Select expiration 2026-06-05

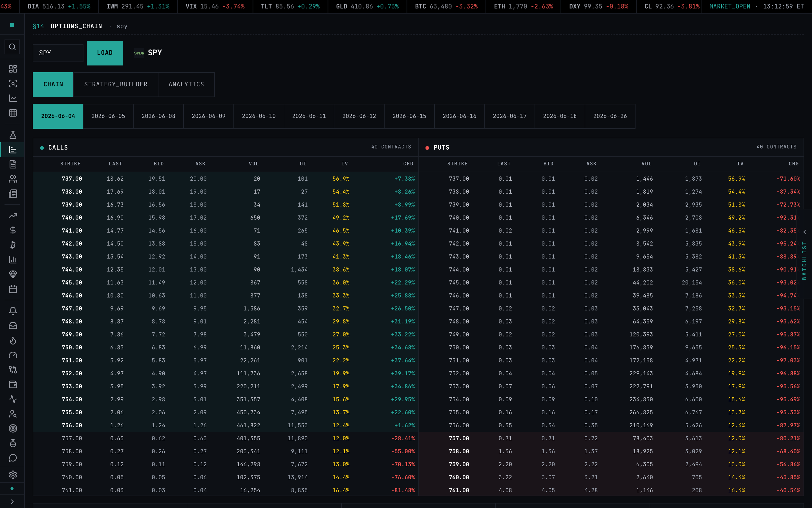[108, 116]
